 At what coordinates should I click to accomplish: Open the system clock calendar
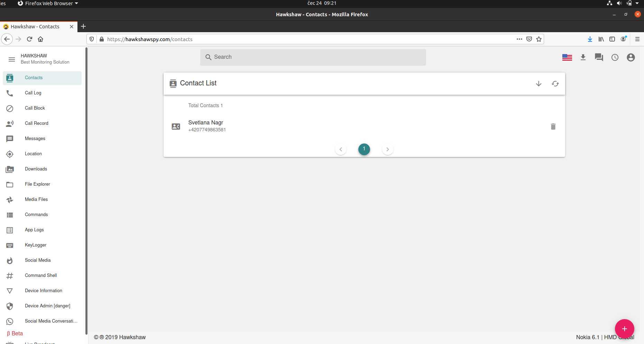tap(322, 3)
